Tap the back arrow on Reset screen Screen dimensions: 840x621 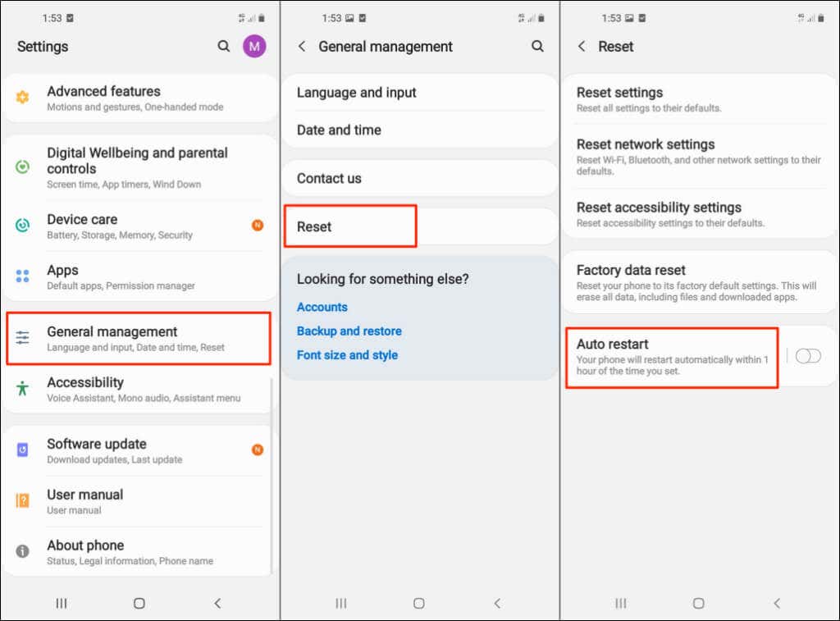coord(583,47)
